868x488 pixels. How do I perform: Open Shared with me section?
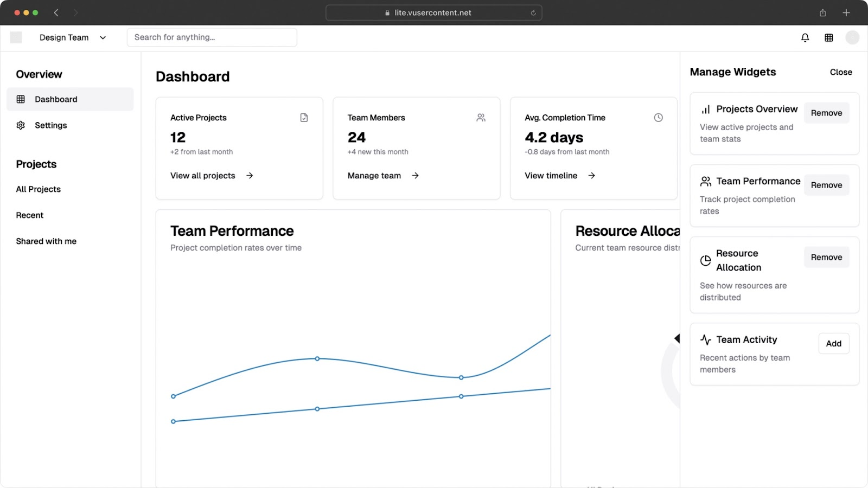click(x=46, y=241)
